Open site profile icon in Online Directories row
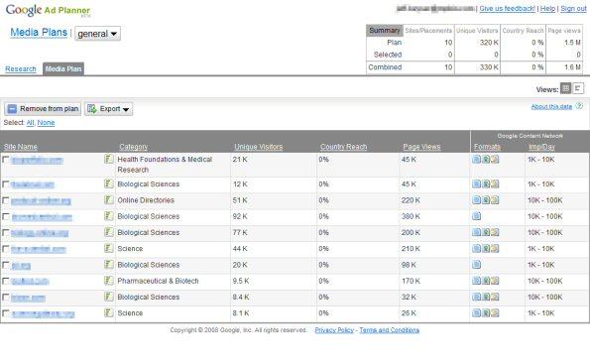This screenshot has height=364, width=590. pyautogui.click(x=109, y=200)
